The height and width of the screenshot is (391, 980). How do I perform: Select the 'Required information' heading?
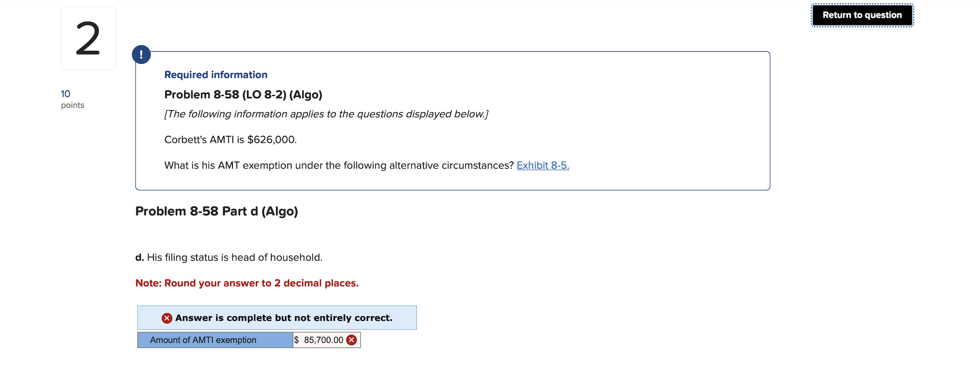[216, 74]
